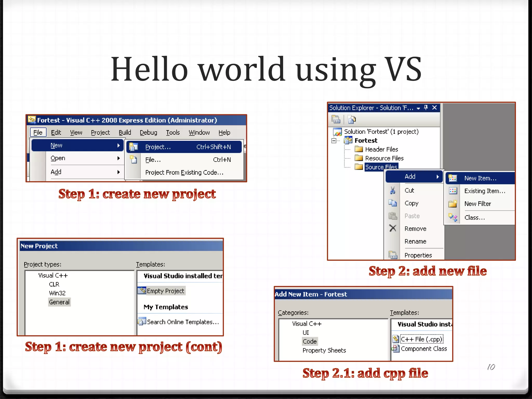
Task: Select the C++ File (.cpp) template
Action: coord(418,339)
